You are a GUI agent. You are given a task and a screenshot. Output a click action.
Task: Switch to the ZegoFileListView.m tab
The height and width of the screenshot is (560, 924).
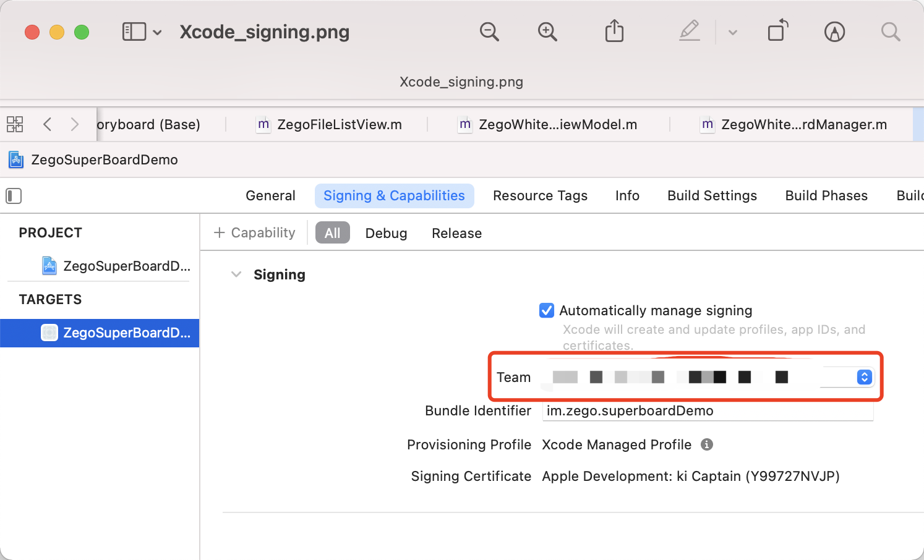329,124
